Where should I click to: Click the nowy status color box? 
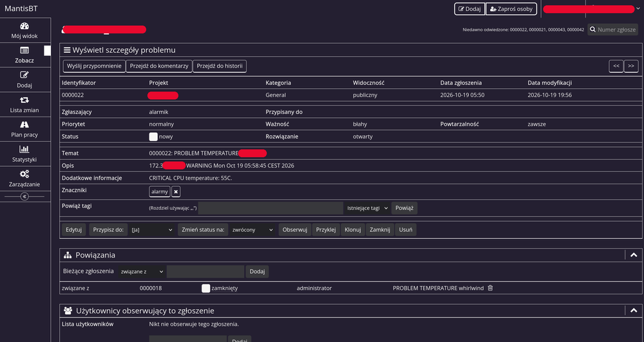153,137
